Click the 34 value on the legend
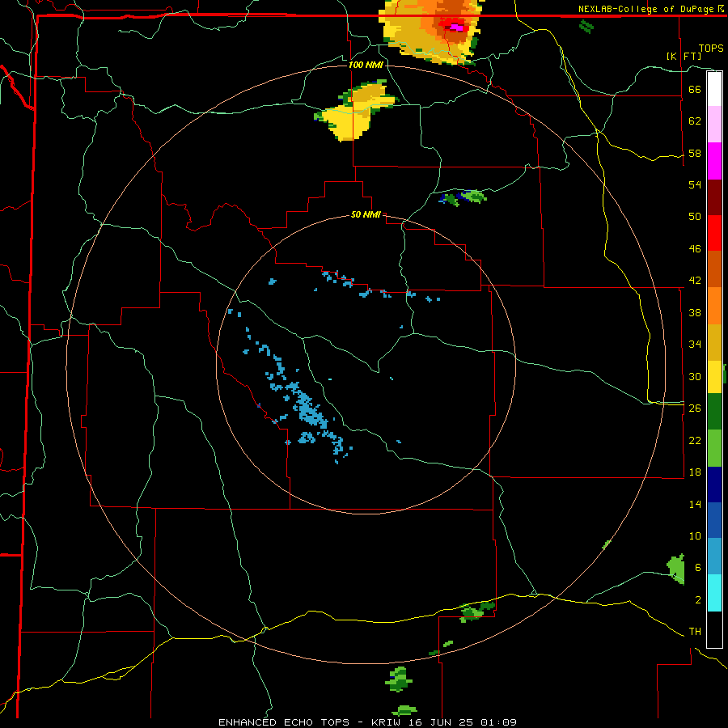728x728 pixels. coord(695,345)
